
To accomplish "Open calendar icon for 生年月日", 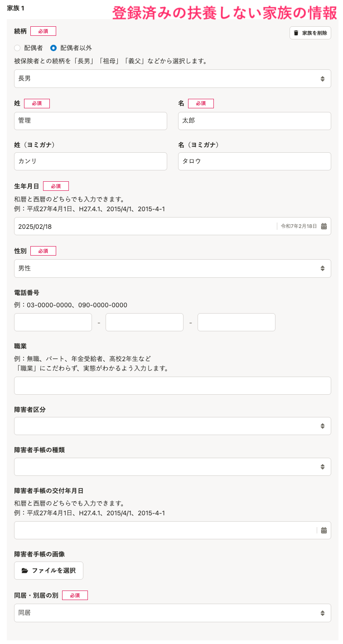I will pyautogui.click(x=324, y=226).
